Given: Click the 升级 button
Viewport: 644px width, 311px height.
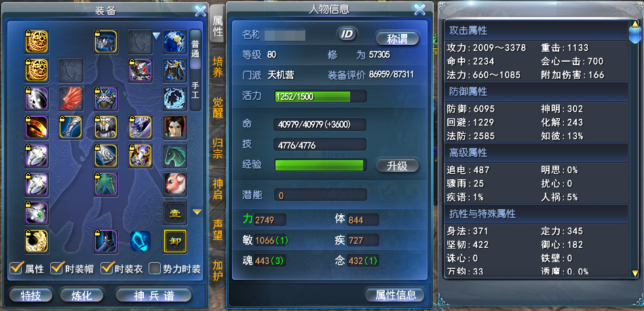Looking at the screenshot, I should click(x=397, y=166).
